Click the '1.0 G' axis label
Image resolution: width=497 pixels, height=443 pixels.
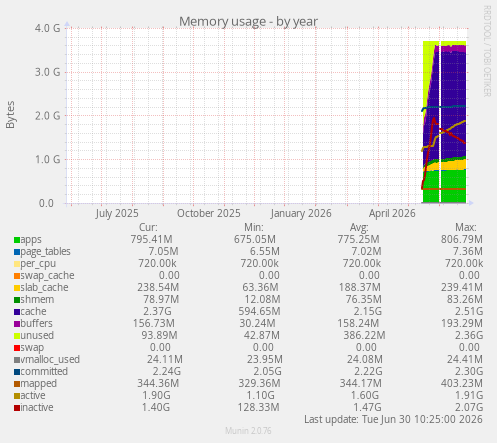pos(48,159)
